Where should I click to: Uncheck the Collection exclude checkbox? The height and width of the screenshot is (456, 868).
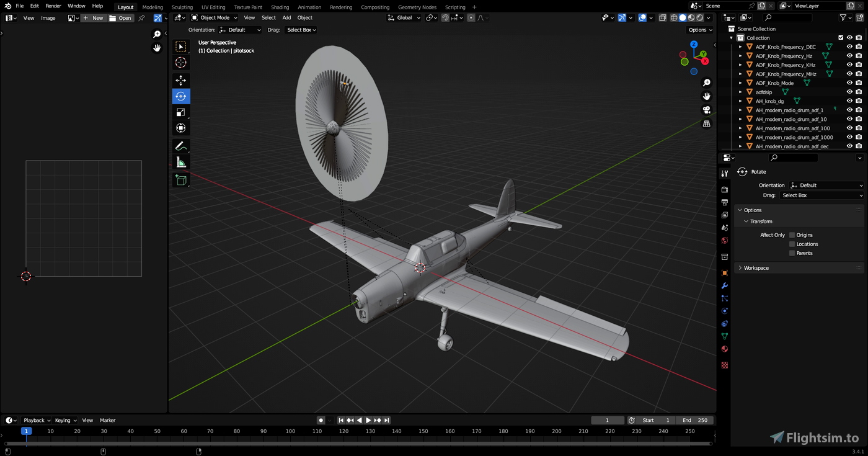pyautogui.click(x=841, y=38)
